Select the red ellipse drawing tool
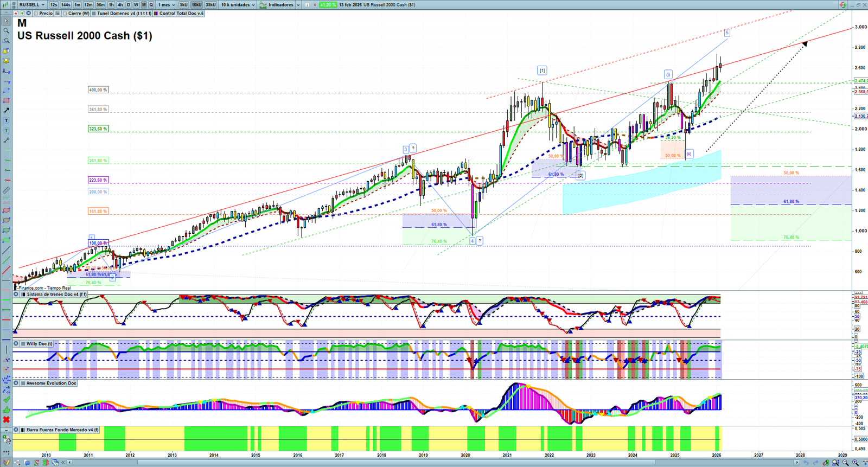Screen dimensions: 868x467 click(6, 210)
